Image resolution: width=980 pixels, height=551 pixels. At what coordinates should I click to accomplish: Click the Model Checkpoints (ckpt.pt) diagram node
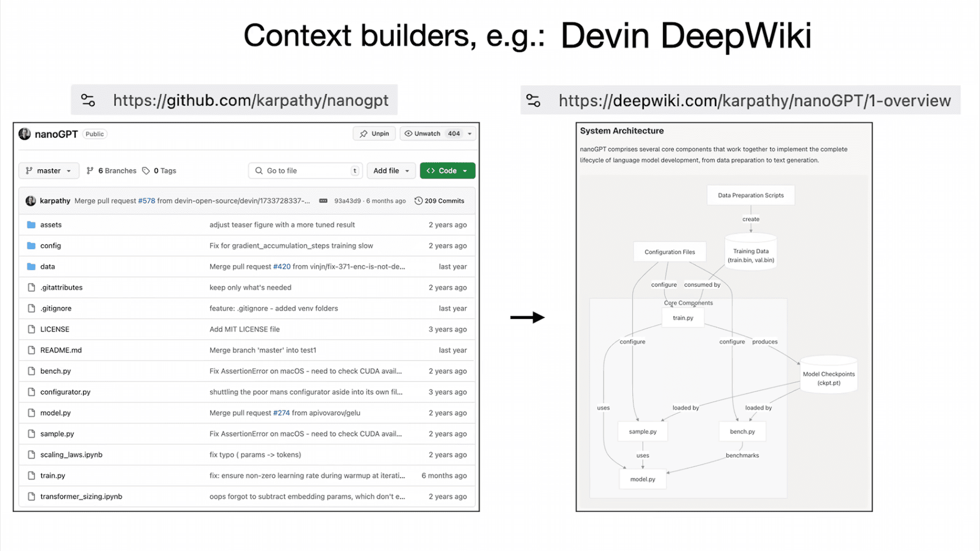click(x=829, y=375)
